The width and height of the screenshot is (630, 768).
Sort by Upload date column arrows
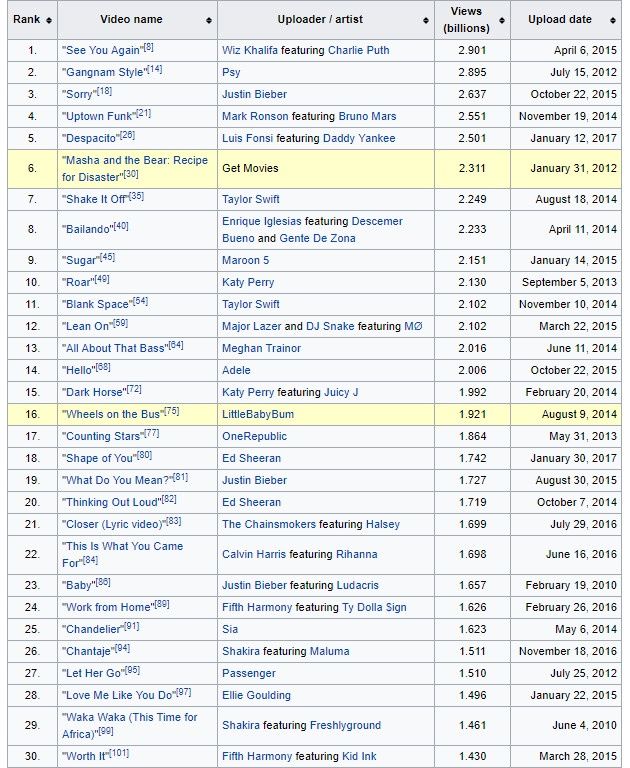pos(613,20)
